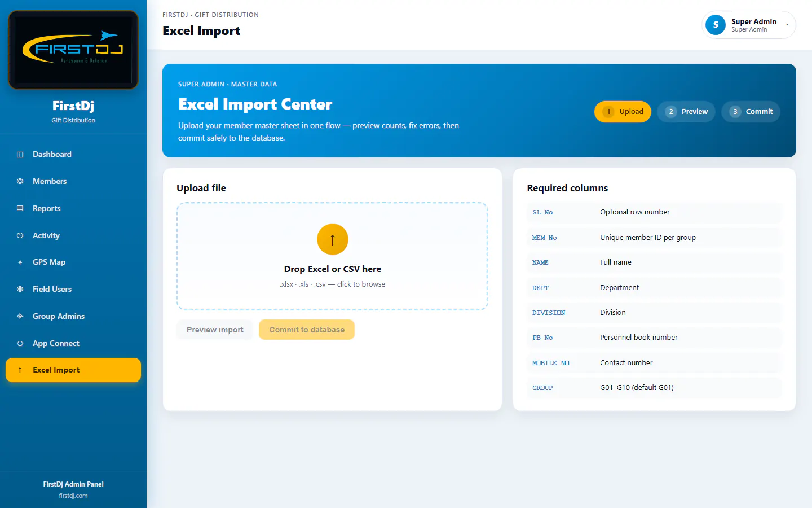Click the DEPT column row
Screen dimensions: 812x508
[654, 288]
